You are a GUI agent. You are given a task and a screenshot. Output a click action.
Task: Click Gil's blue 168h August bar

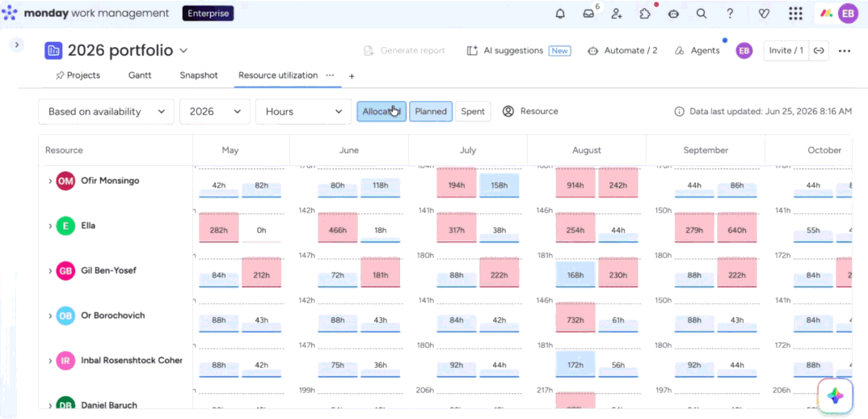point(575,274)
